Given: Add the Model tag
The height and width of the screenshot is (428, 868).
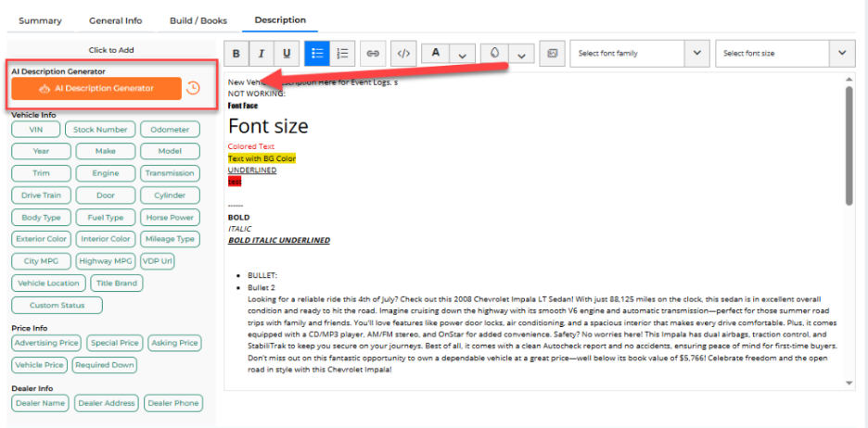Looking at the screenshot, I should coord(170,151).
